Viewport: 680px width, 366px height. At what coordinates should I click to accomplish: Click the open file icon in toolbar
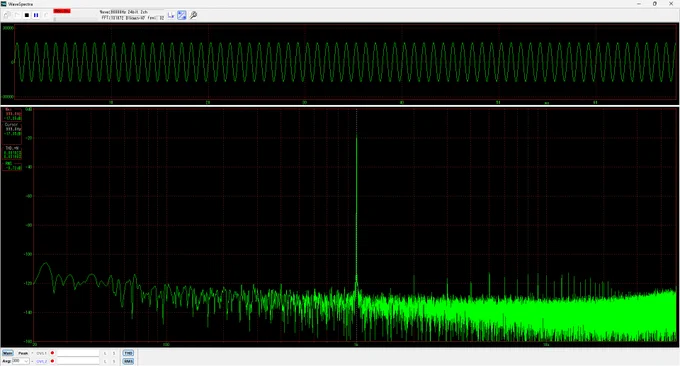[7, 15]
